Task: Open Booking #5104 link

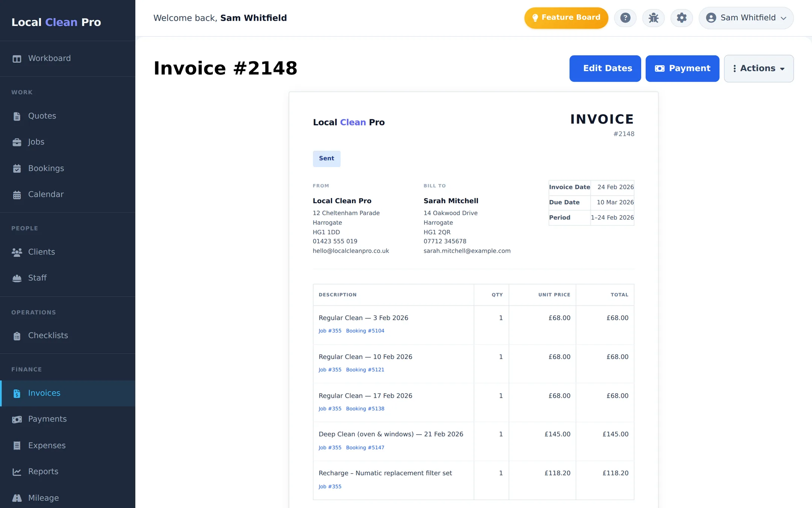Action: click(365, 331)
